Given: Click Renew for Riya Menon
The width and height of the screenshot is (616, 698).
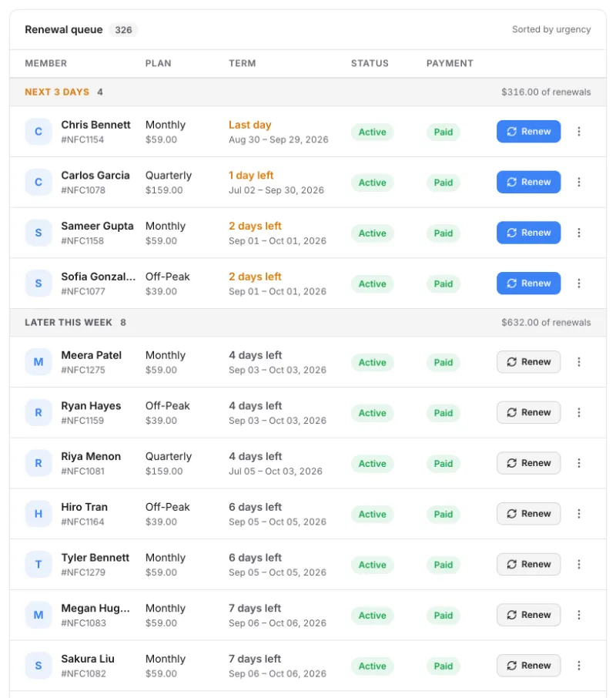Looking at the screenshot, I should pyautogui.click(x=528, y=463).
